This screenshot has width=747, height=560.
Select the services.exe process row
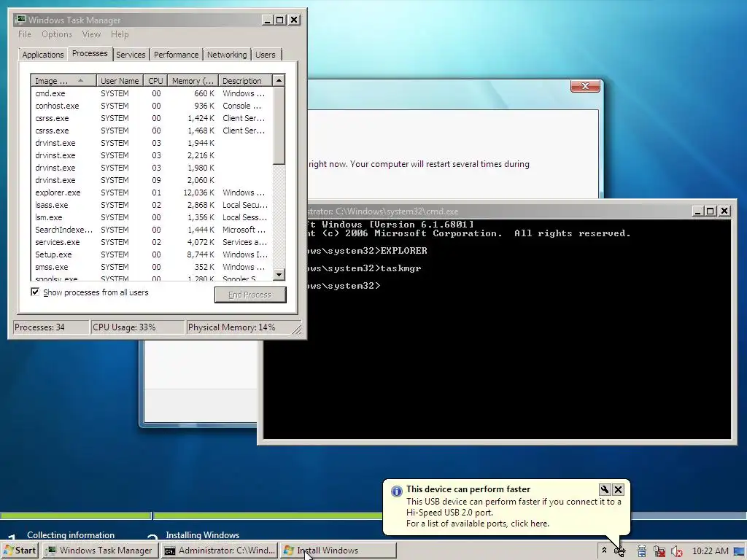pyautogui.click(x=152, y=242)
